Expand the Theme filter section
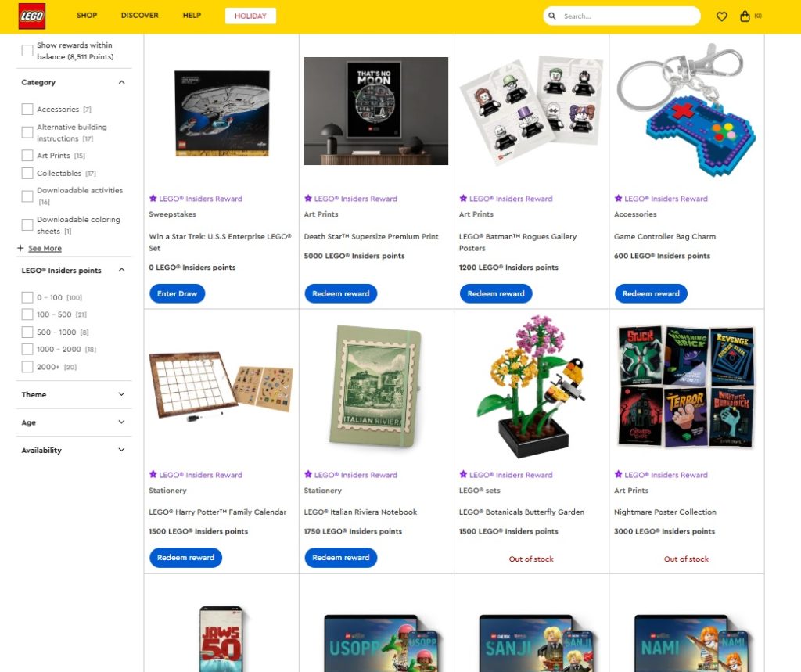This screenshot has width=801, height=672. [74, 394]
